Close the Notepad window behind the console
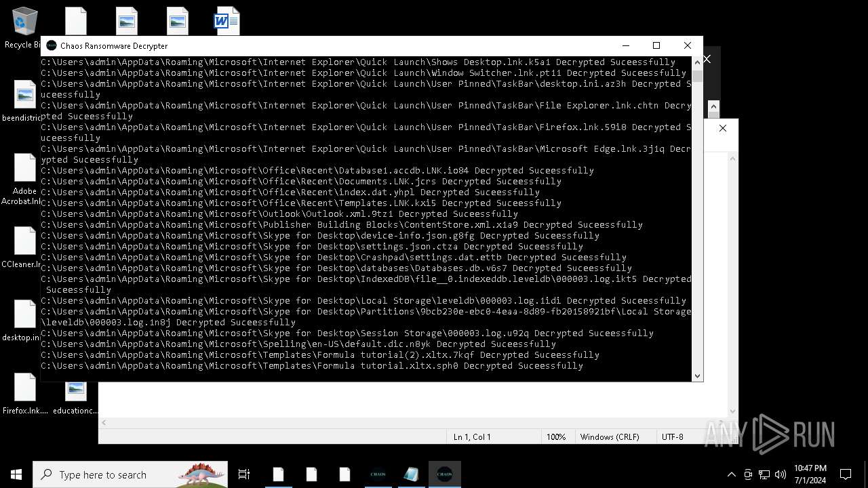The width and height of the screenshot is (868, 488). tap(723, 128)
